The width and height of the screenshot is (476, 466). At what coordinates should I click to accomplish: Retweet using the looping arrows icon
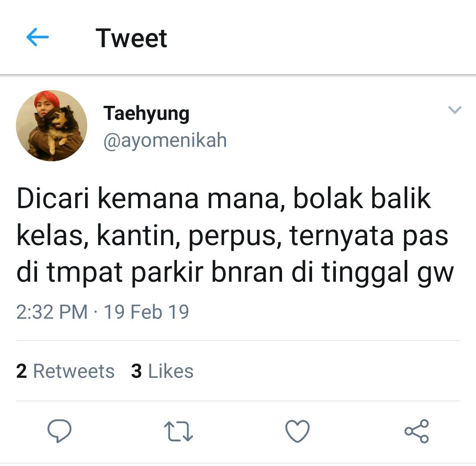coord(178,431)
